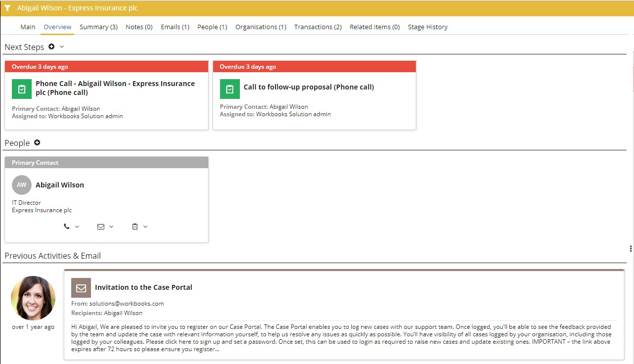Click Assigned to text on Phone Call card
Screen dimensions: 634x364
click(67, 116)
